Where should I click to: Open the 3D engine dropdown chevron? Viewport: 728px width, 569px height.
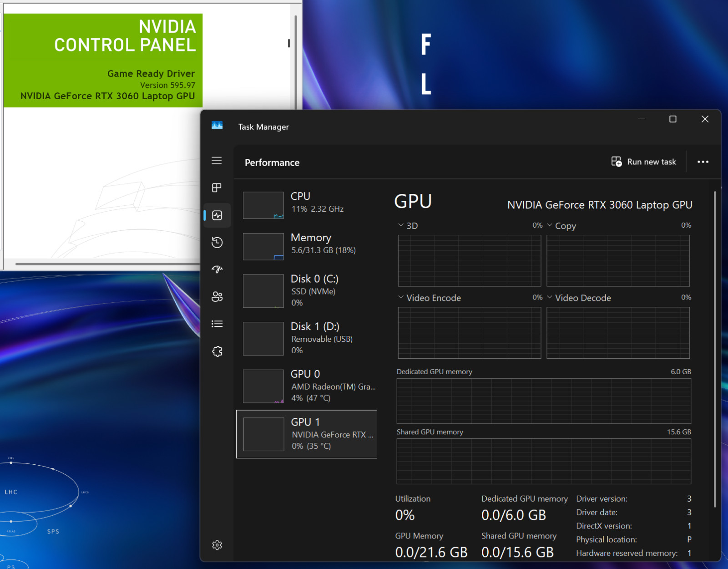pos(401,225)
